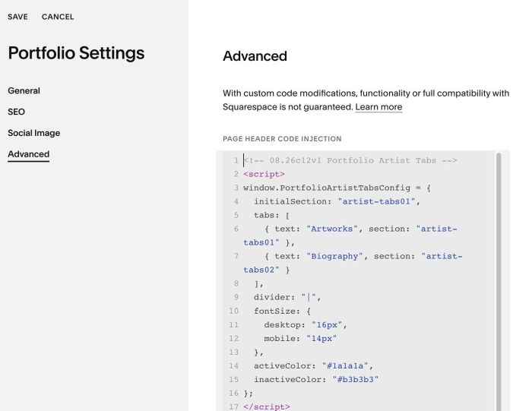This screenshot has height=411, width=532.
Task: Click the "Biography" tab text string
Action: tap(334, 256)
